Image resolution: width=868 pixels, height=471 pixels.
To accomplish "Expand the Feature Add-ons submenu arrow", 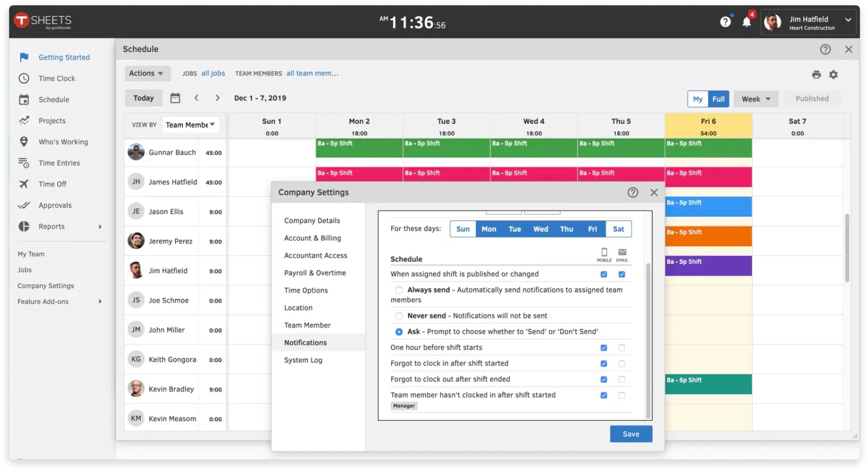I will (100, 302).
